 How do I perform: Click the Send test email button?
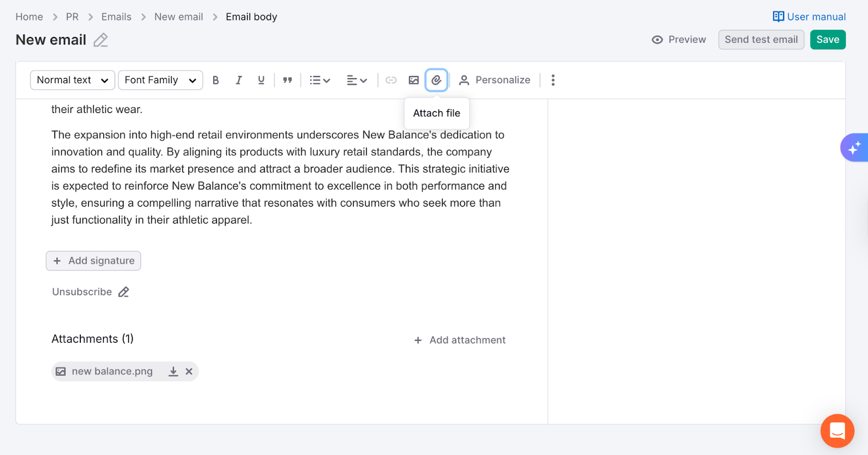[761, 40]
